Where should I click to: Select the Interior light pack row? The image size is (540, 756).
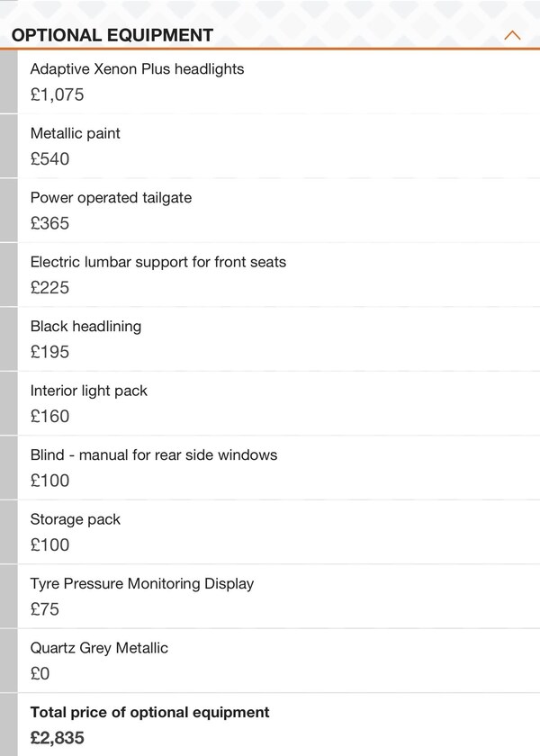click(x=88, y=391)
